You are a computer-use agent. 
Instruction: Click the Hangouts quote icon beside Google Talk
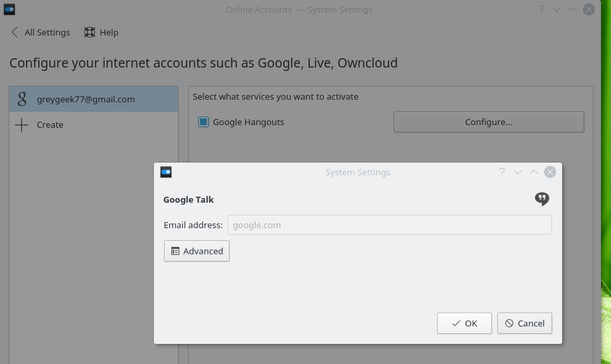click(542, 199)
